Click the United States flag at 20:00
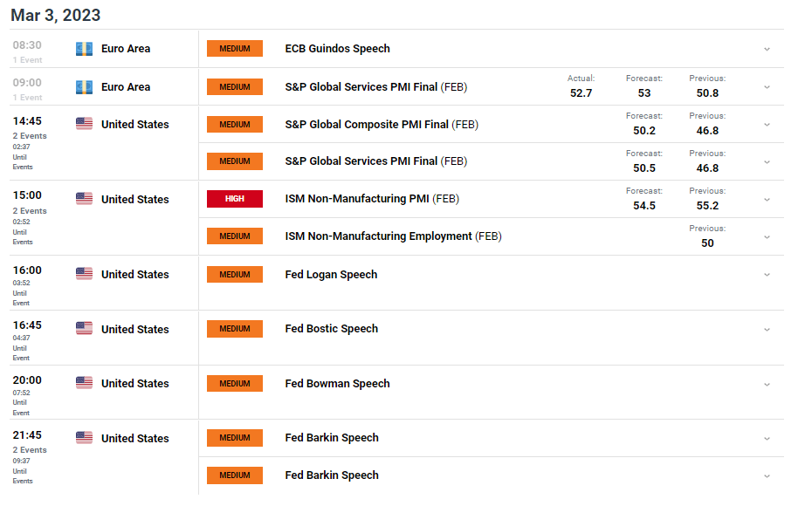Image resolution: width=812 pixels, height=506 pixels. click(84, 383)
